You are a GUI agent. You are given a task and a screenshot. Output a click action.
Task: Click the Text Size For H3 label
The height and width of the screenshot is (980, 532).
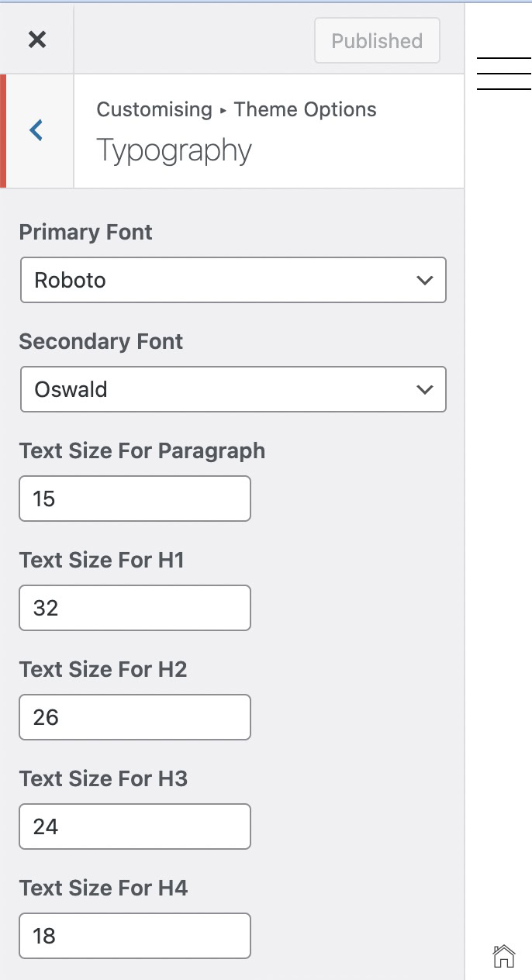coord(103,778)
